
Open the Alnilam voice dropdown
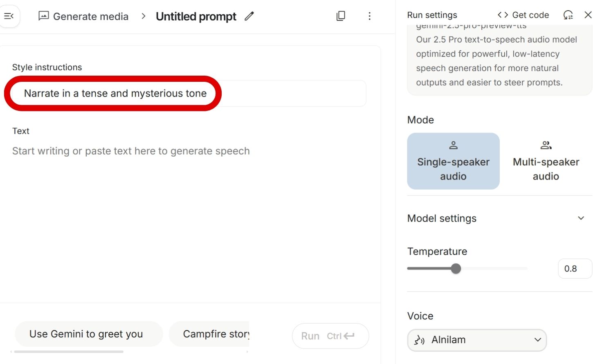477,340
